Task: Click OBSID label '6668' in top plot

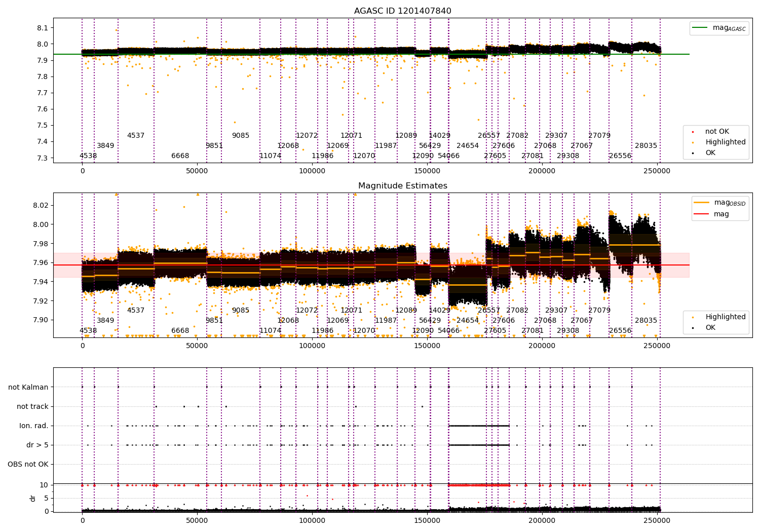Action: point(180,156)
